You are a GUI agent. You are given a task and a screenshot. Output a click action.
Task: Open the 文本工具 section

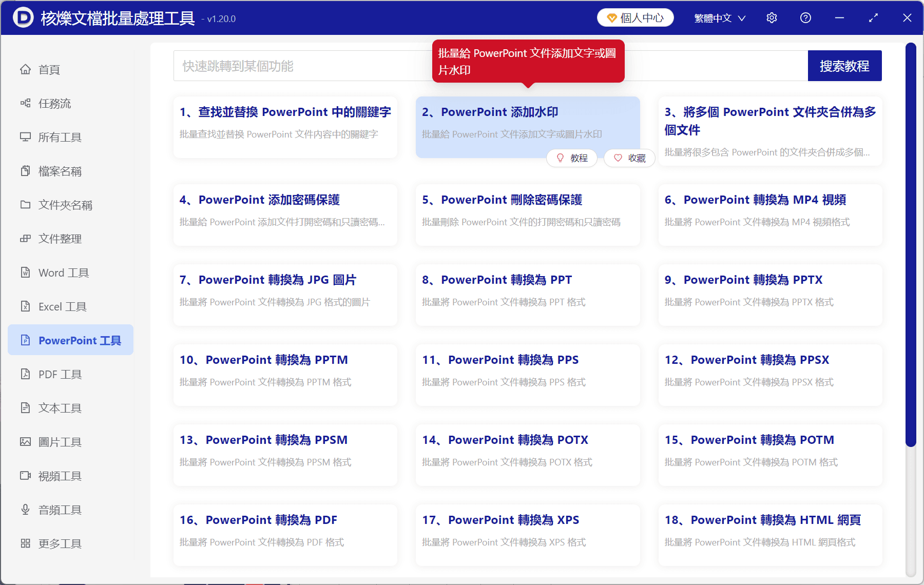pyautogui.click(x=60, y=408)
